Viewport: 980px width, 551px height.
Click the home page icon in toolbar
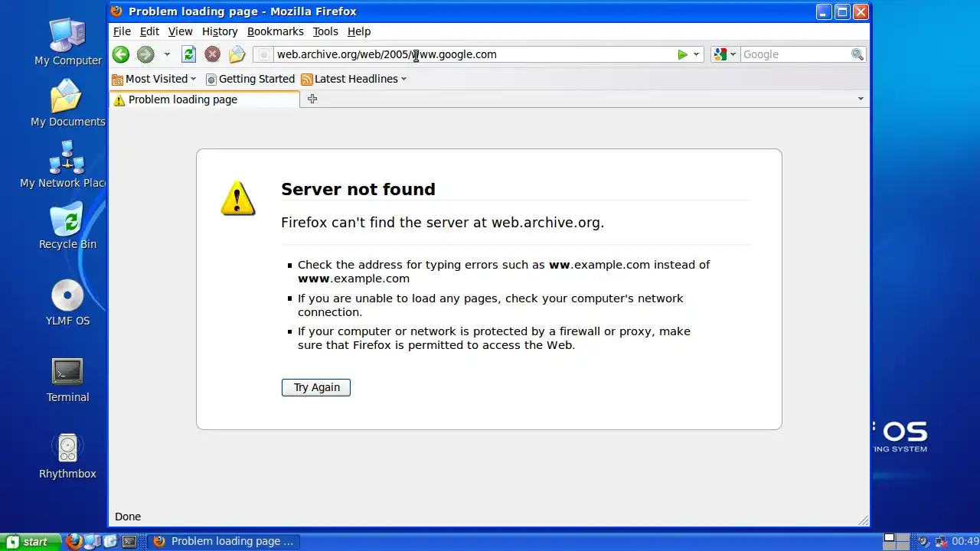(x=237, y=54)
